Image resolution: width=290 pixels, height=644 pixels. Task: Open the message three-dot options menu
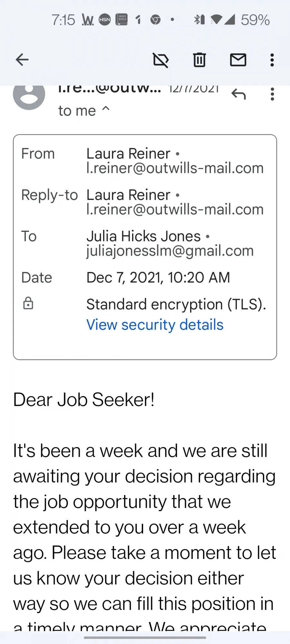coord(272,94)
